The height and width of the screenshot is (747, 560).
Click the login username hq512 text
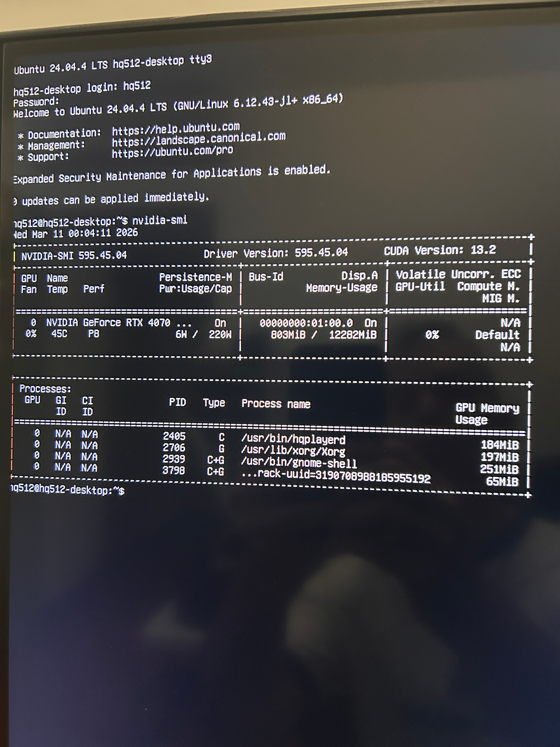(x=137, y=86)
